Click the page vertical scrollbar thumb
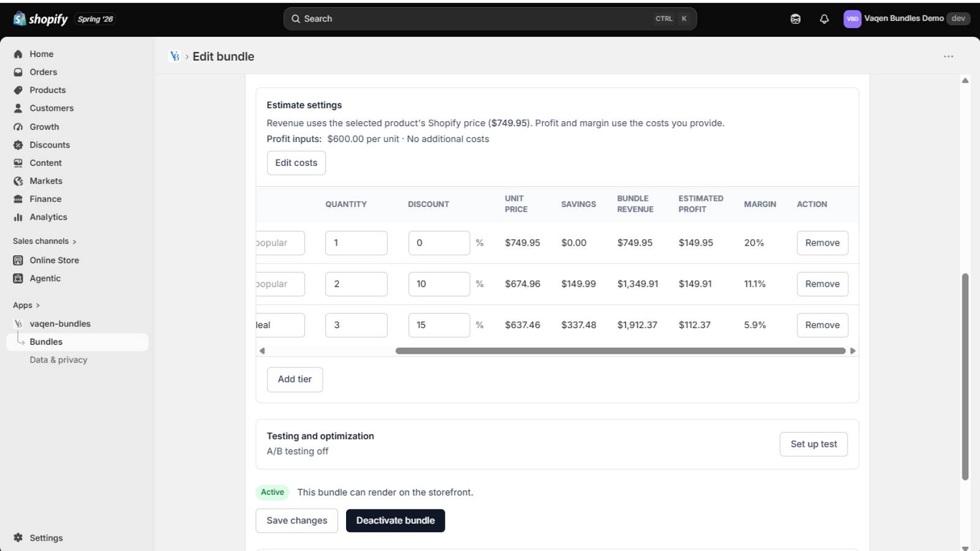 [965, 377]
